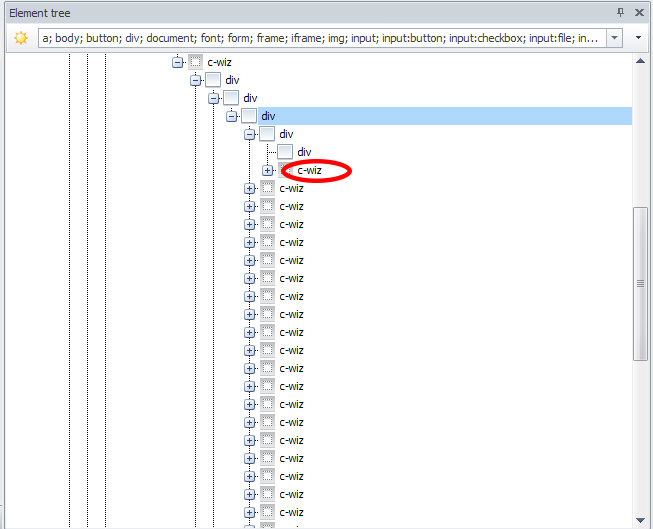The image size is (653, 529).
Task: Expand the c-wiz sibling of the leaf div
Action: coord(267,170)
